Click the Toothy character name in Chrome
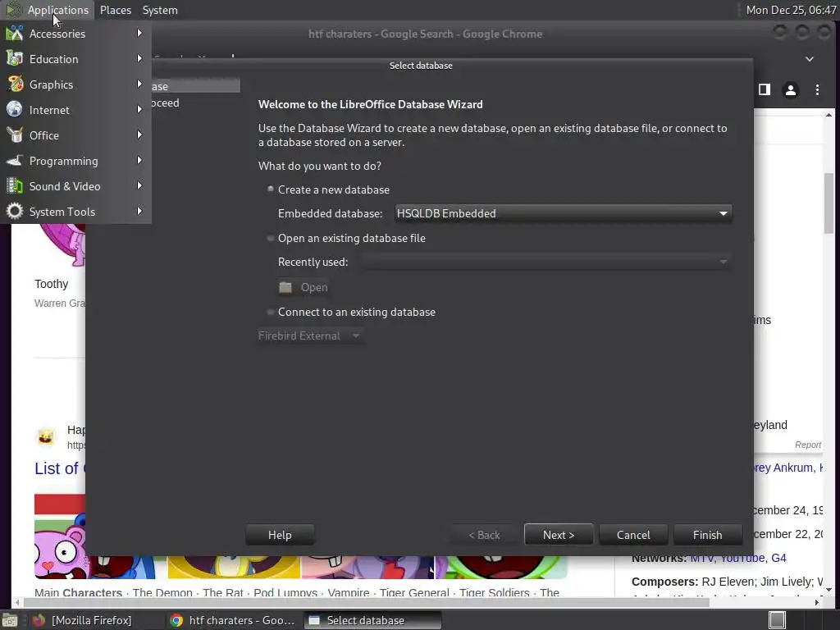840x630 pixels. (x=52, y=283)
